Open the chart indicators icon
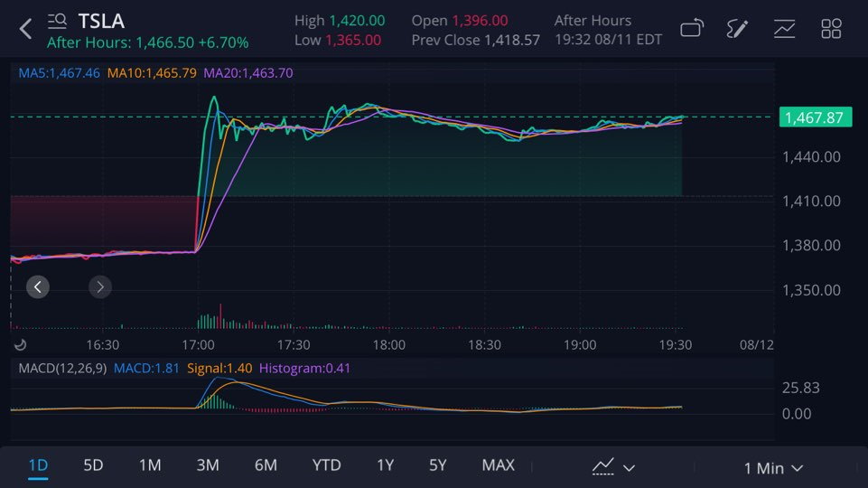The height and width of the screenshot is (488, 868). (x=784, y=28)
